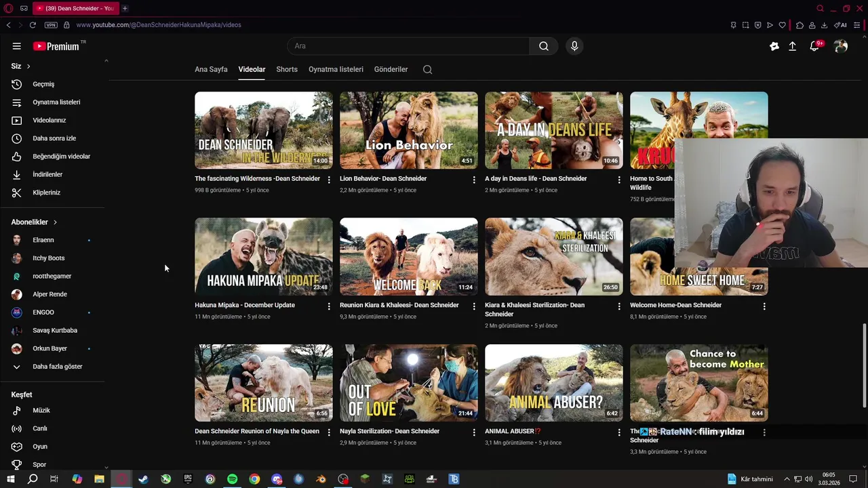Play Kiara & Khaleesi Sterilization thumbnail

tap(553, 256)
